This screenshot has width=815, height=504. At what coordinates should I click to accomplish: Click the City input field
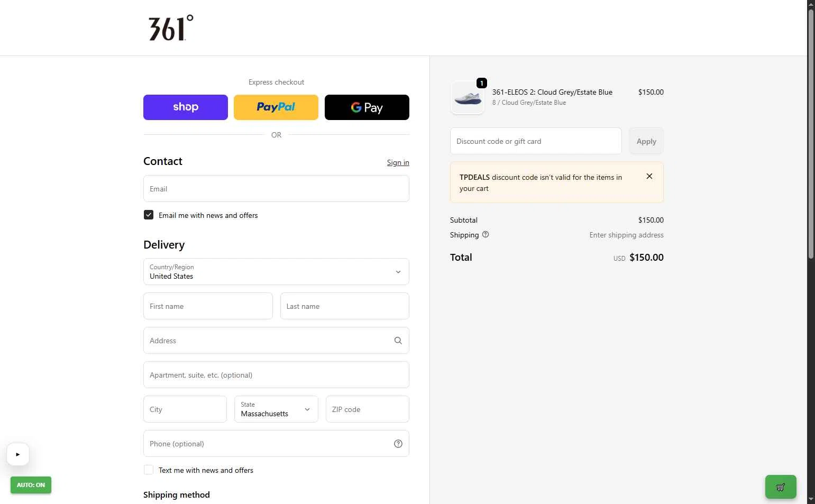(185, 409)
